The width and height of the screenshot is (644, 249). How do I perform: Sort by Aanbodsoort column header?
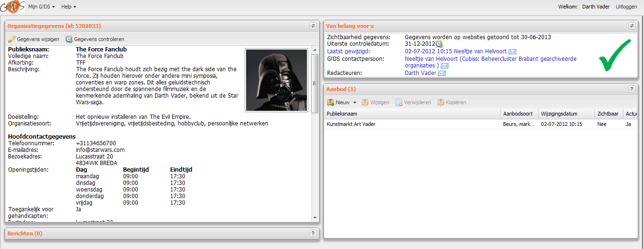pos(519,114)
